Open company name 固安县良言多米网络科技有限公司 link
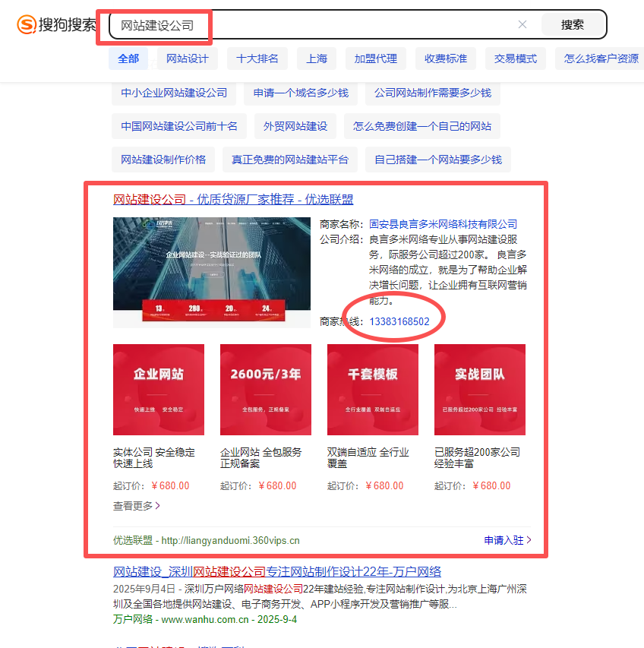This screenshot has width=644, height=648. 443,224
